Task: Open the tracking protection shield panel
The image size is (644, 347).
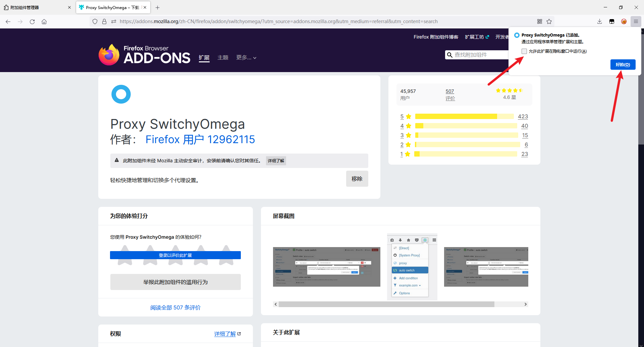Action: pos(95,21)
